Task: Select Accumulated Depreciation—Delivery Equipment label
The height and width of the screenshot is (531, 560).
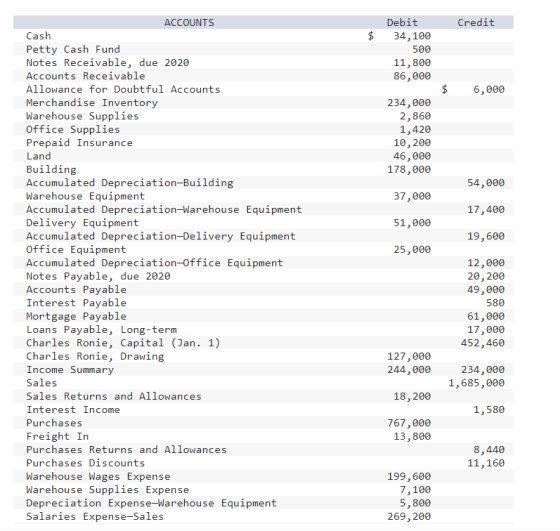Action: tap(161, 236)
